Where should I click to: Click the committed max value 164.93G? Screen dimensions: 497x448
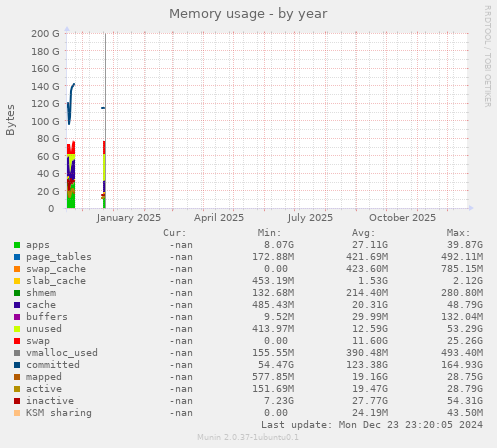pyautogui.click(x=462, y=365)
